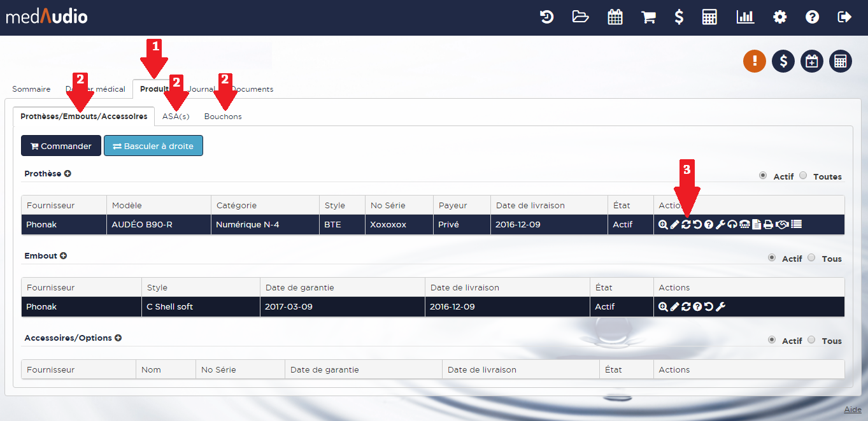868x421 pixels.
Task: Click the handshake icon in Prothèse actions
Action: [x=782, y=225]
